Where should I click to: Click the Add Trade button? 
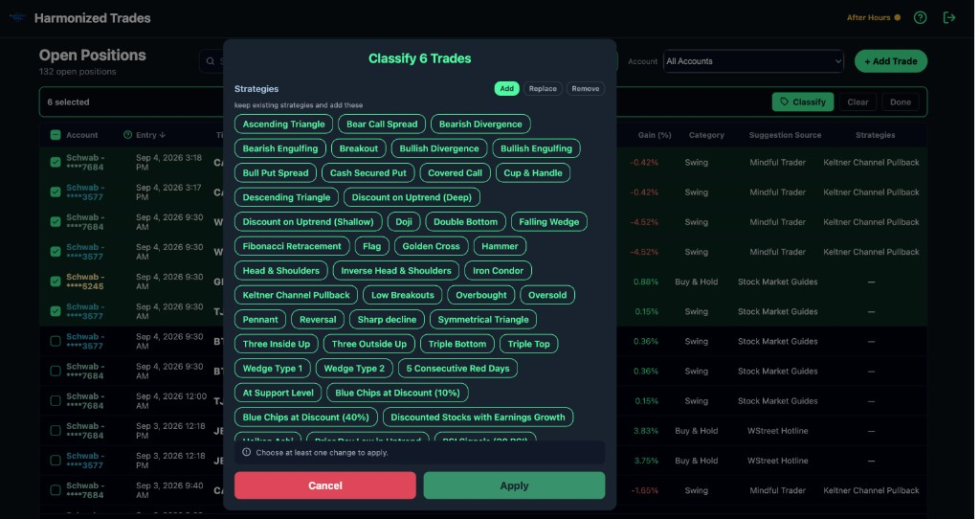click(x=891, y=61)
